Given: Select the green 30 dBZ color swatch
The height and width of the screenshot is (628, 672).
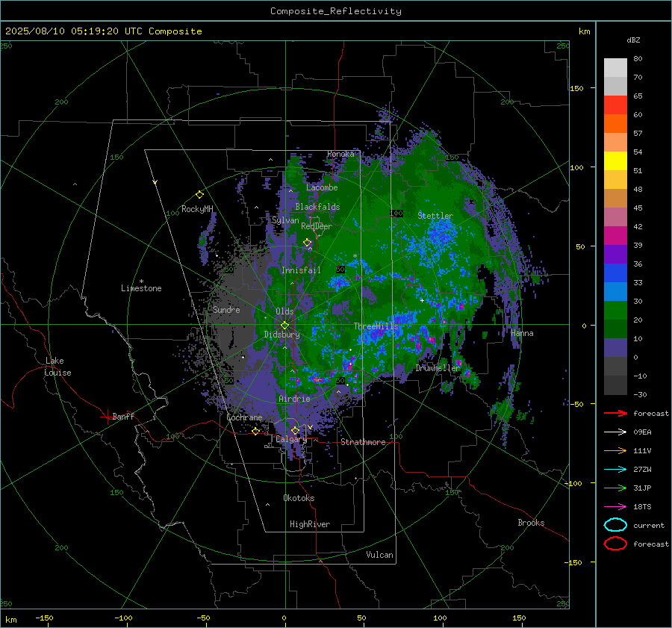Looking at the screenshot, I should pyautogui.click(x=615, y=310).
